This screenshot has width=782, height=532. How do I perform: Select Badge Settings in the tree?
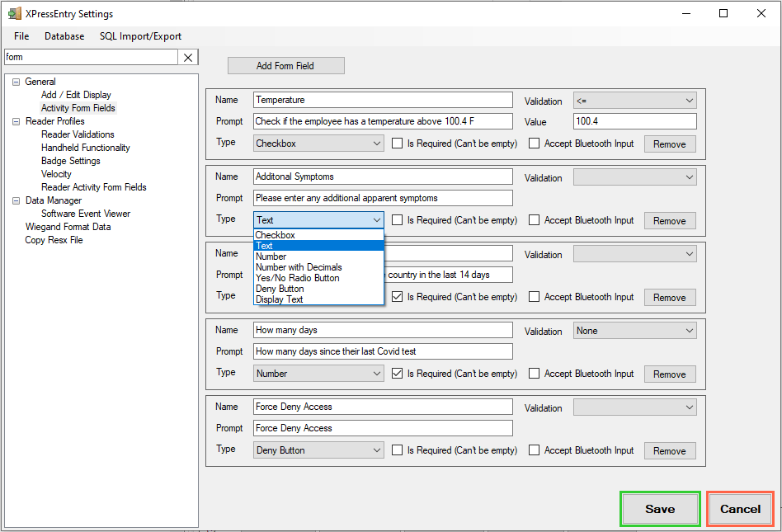pyautogui.click(x=71, y=161)
